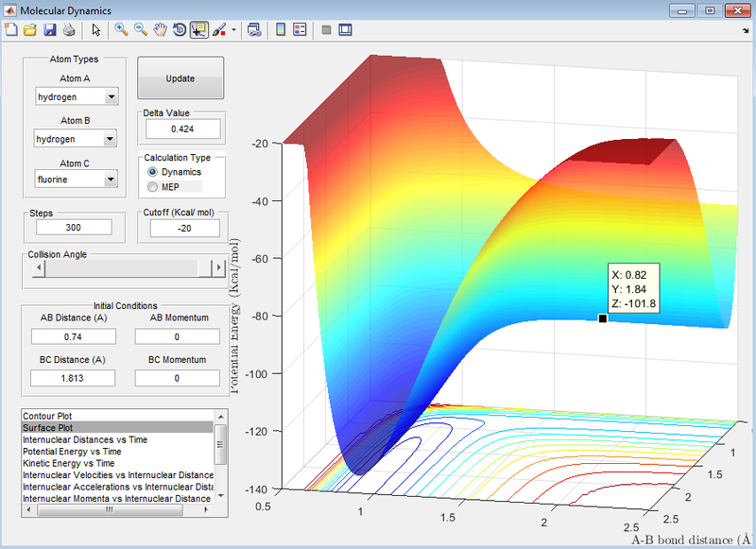Open the Atom C fluorine dropdown
The width and height of the screenshot is (756, 549).
click(112, 179)
